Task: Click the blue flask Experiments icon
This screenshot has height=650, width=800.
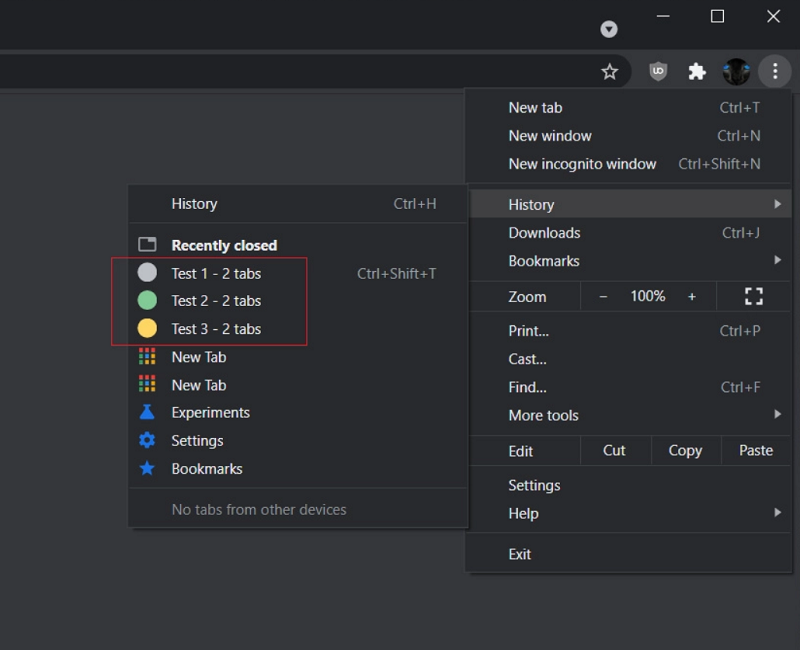Action: (147, 412)
